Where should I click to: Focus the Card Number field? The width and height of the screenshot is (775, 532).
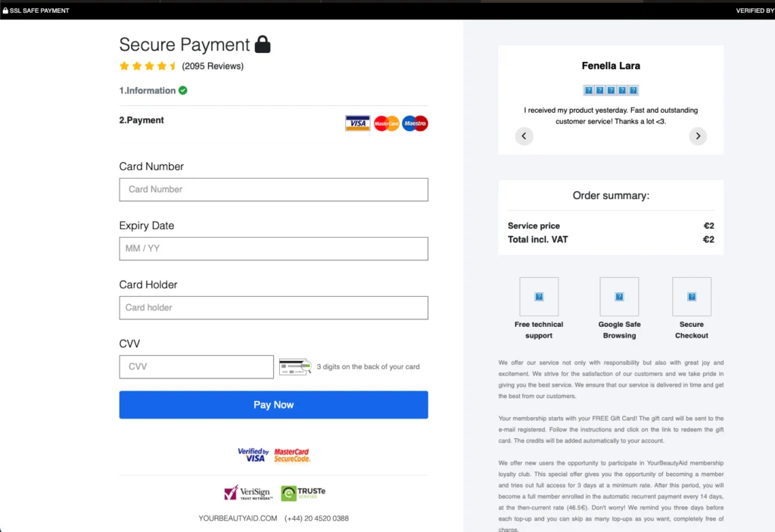273,189
